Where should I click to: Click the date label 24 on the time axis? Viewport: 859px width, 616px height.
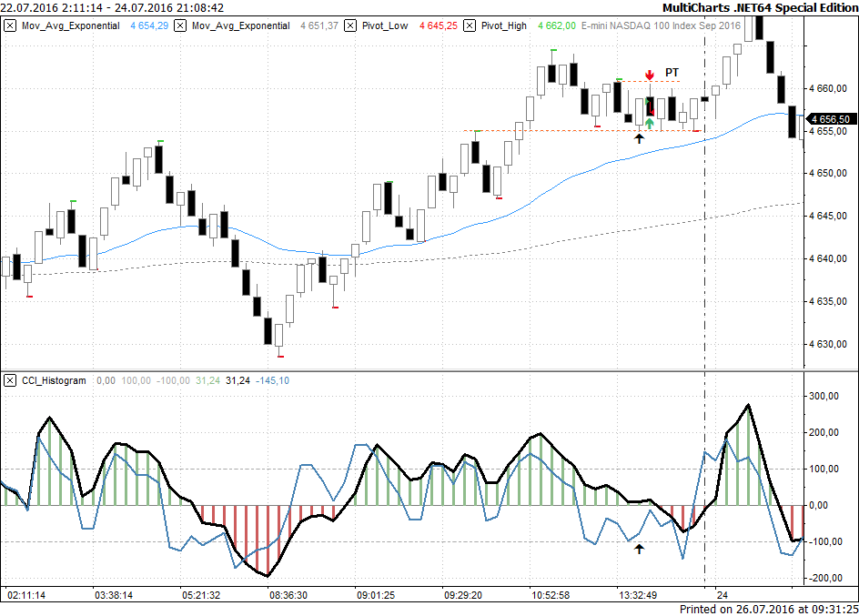723,595
